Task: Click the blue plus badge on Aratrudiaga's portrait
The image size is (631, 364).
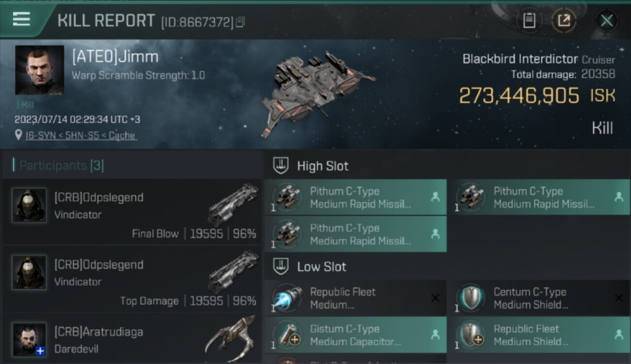Action: [x=40, y=351]
